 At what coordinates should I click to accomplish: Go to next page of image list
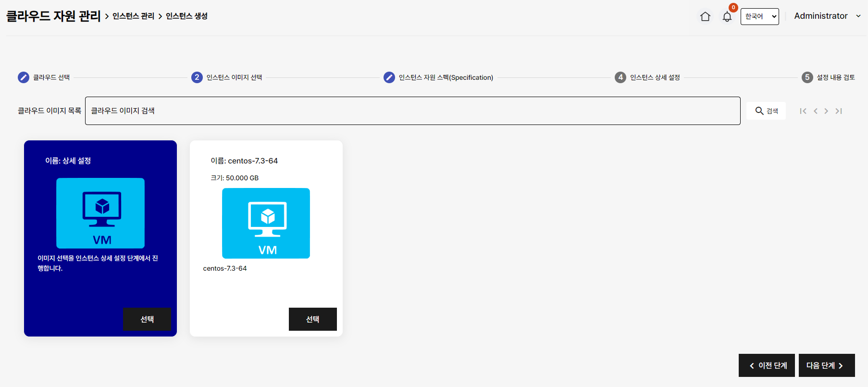tap(826, 111)
